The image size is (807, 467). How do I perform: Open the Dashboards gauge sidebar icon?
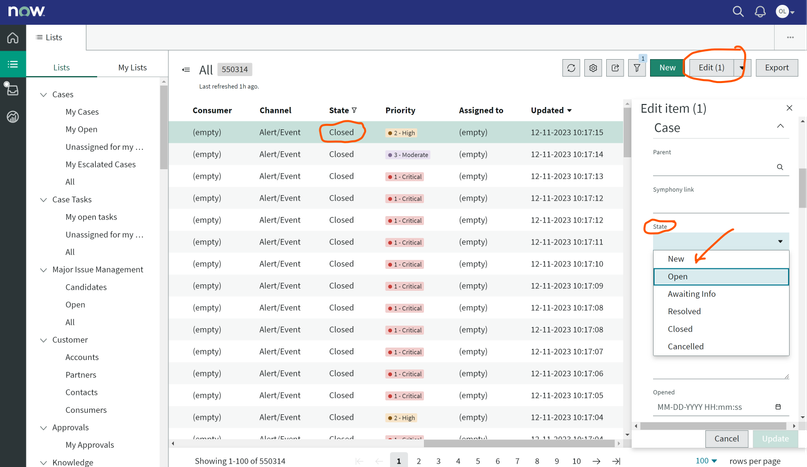pos(13,117)
